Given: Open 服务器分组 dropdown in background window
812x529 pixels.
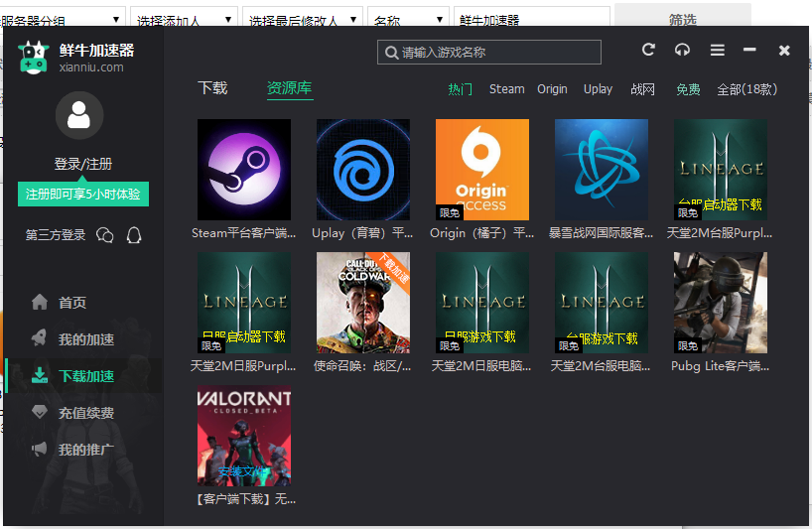Looking at the screenshot, I should [x=63, y=19].
